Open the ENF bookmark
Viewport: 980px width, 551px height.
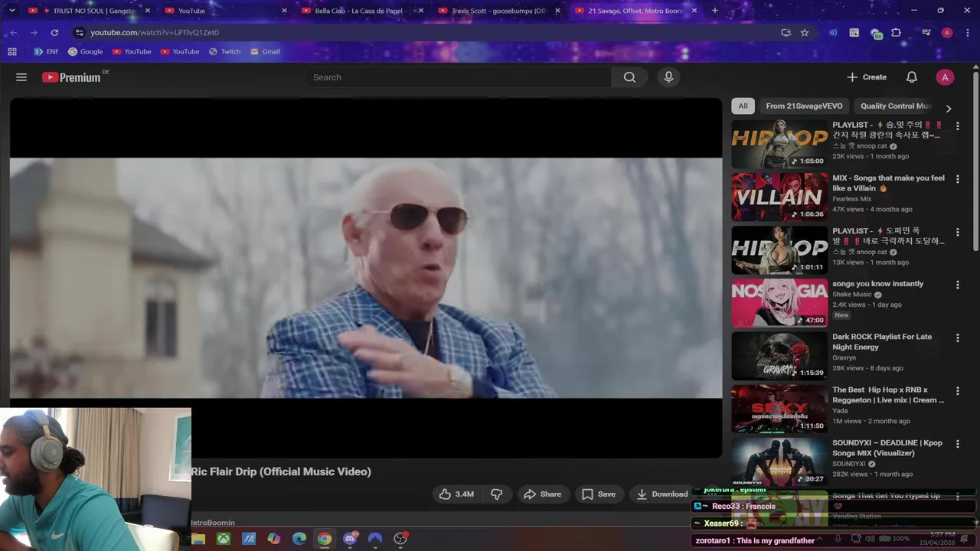tap(46, 51)
